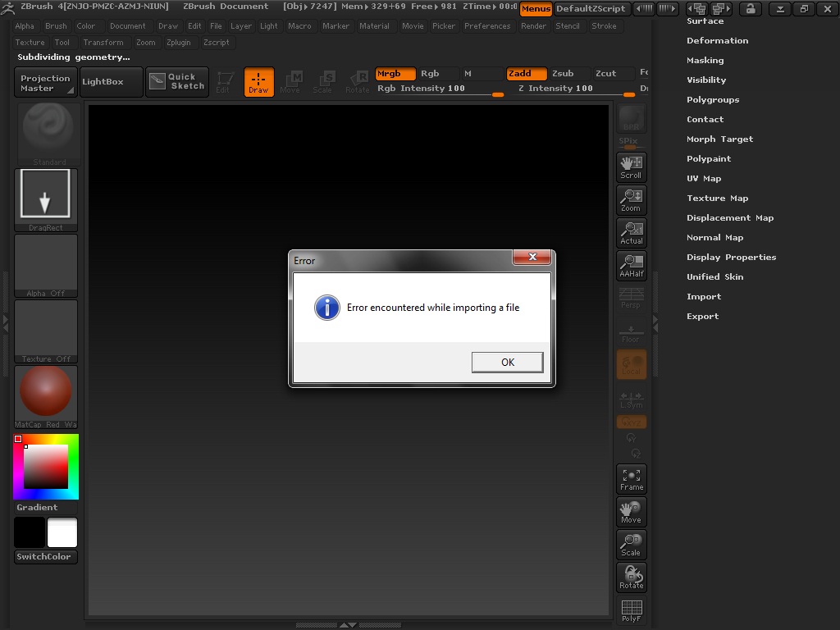Expand the UV Map subpalette
Image resolution: width=840 pixels, height=630 pixels.
coord(703,178)
